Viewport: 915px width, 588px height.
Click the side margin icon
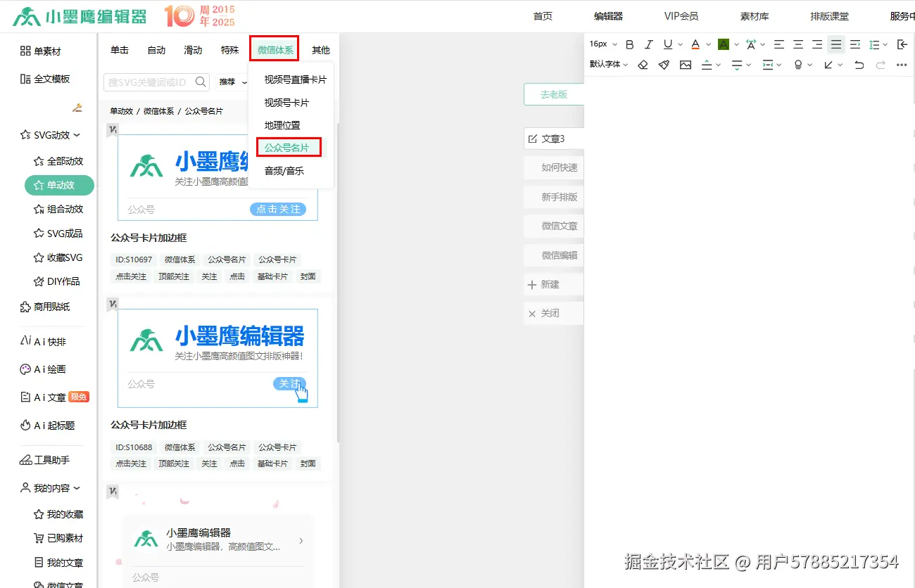coord(768,65)
